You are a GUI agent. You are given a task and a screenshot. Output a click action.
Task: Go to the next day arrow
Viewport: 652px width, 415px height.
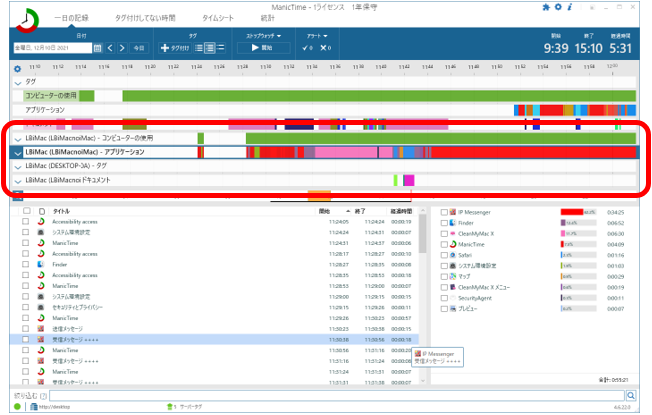click(122, 48)
